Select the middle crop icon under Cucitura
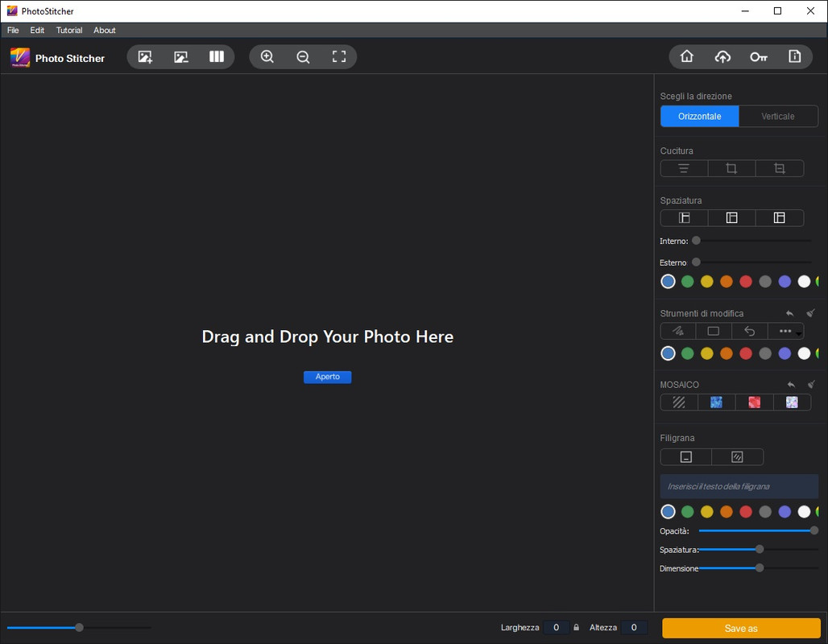The image size is (828, 644). (731, 168)
